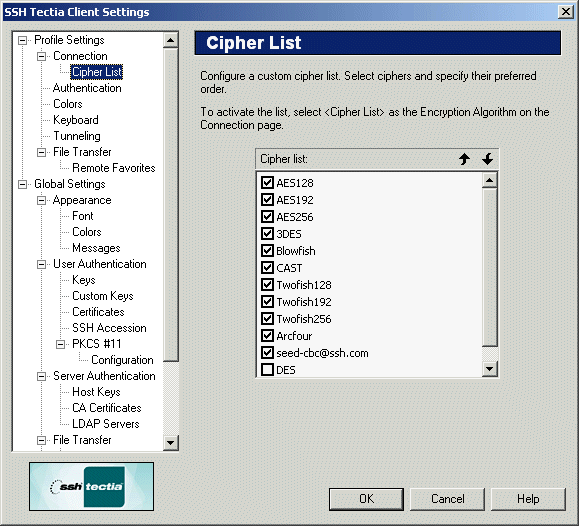Select LDAP Servers in the tree
Image resolution: width=579 pixels, height=526 pixels.
106,424
